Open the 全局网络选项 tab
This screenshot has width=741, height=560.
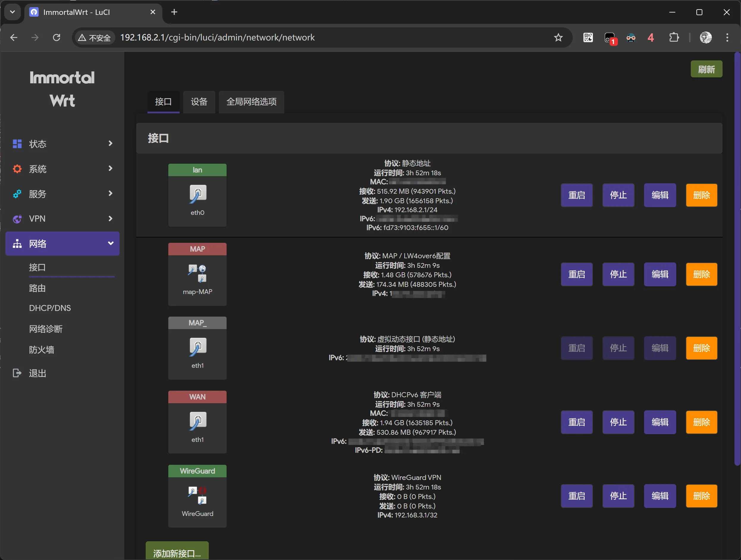tap(251, 101)
